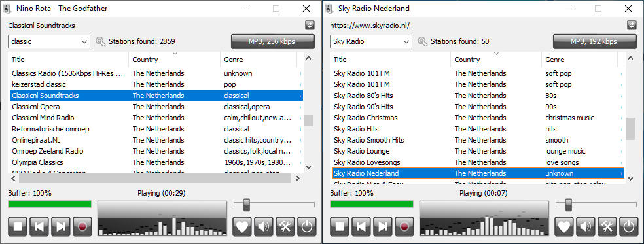Mute sound in The Godfather window
Image resolution: width=644 pixels, height=244 pixels.
click(x=264, y=226)
